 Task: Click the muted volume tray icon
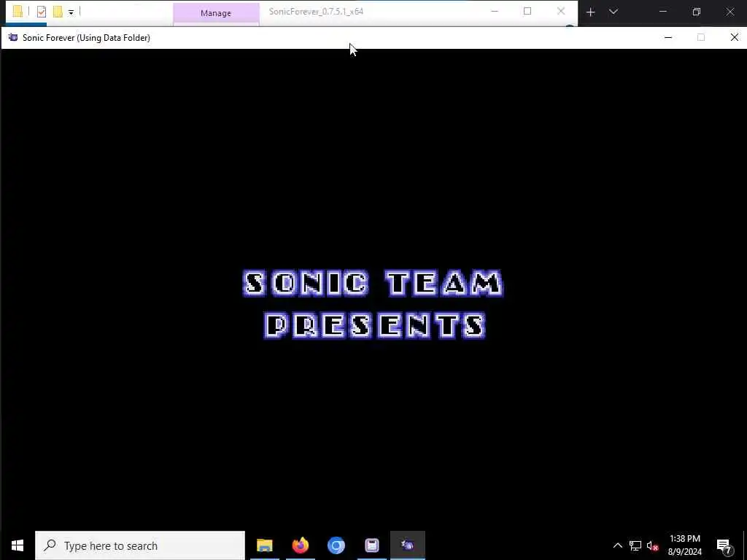[x=652, y=545]
